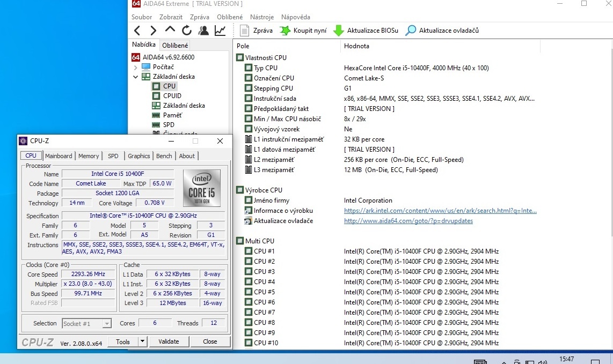Open the volume icon in the system tray
The width and height of the screenshot is (613, 364).
click(x=544, y=361)
